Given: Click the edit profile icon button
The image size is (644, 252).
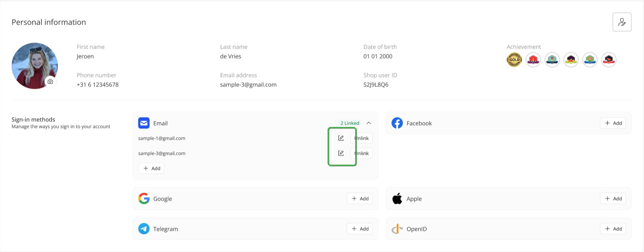Looking at the screenshot, I should [x=622, y=22].
